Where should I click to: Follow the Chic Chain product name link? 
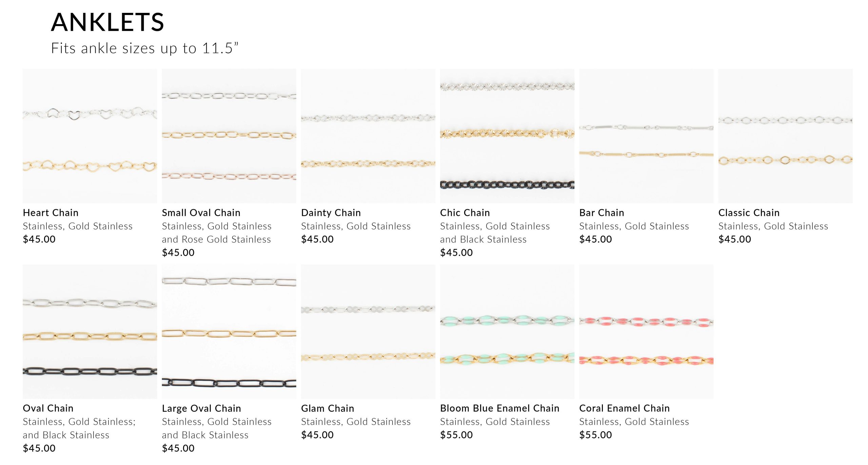[x=465, y=213]
